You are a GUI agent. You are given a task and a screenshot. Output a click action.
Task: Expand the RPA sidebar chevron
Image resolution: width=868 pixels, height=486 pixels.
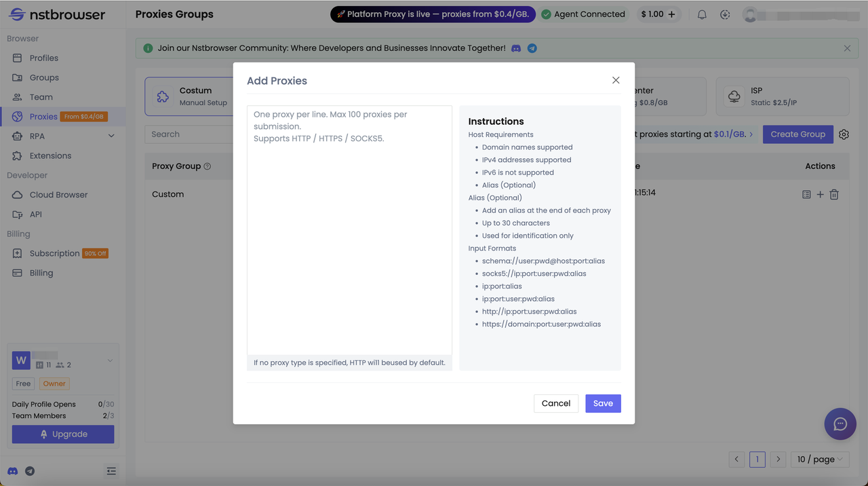pos(113,136)
